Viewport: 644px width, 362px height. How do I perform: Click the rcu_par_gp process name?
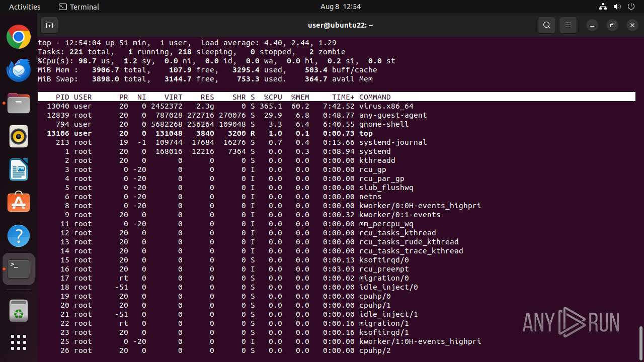[382, 178]
